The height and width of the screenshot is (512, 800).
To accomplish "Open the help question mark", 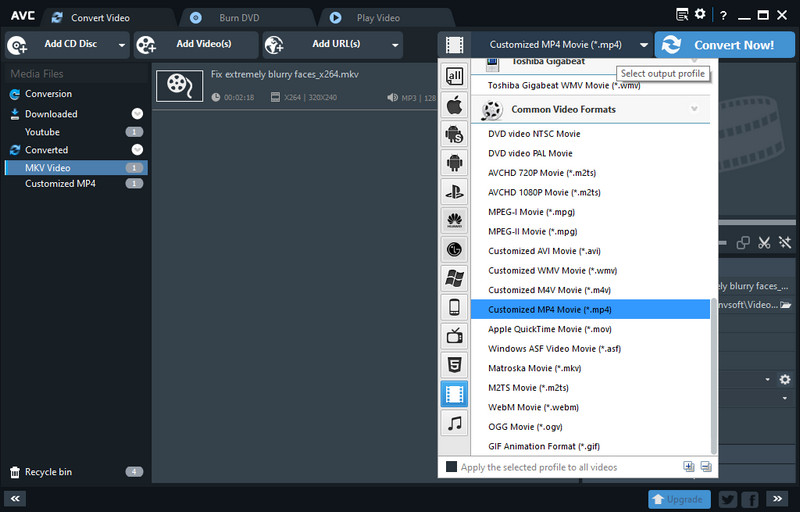I will (x=723, y=15).
